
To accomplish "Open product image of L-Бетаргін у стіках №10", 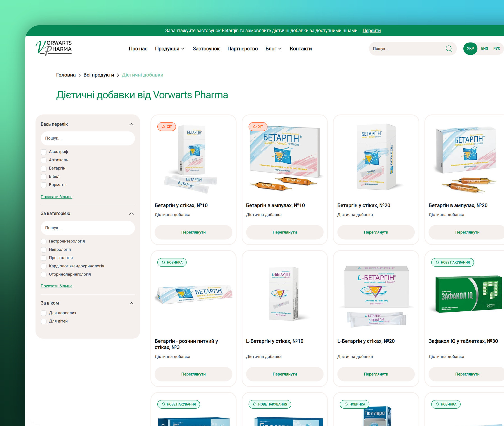I will click(x=285, y=293).
